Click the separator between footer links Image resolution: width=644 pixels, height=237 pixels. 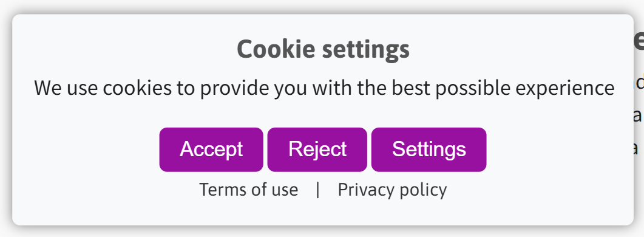pyautogui.click(x=318, y=190)
